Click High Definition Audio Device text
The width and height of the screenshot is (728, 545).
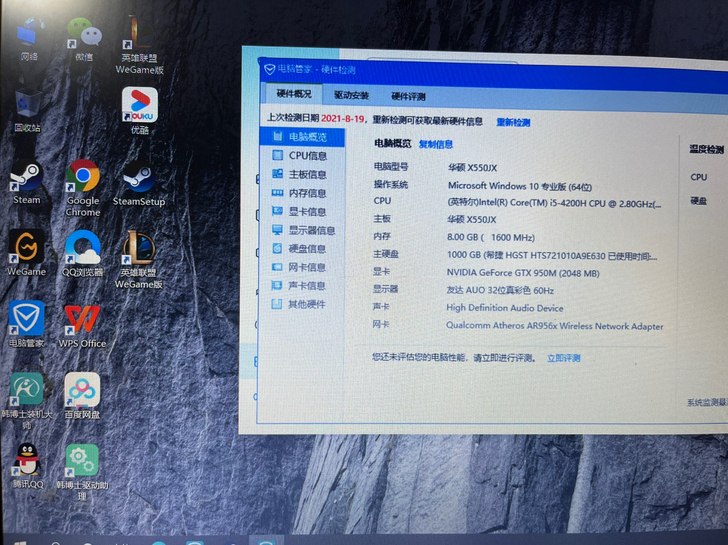coord(505,308)
